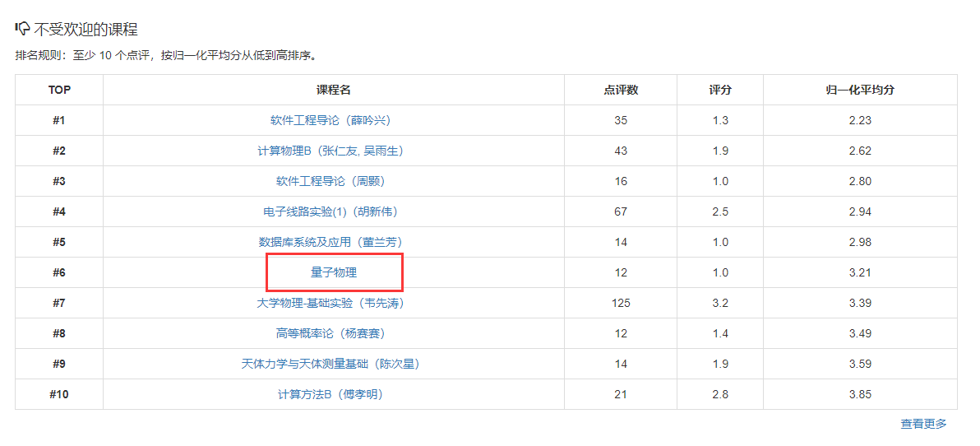980x446 pixels.
Task: Click 计算方法B（傅孝明）course link
Action: [331, 394]
